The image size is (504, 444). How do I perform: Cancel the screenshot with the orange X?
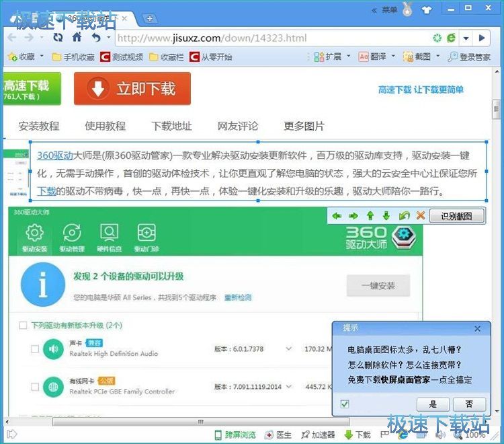coord(421,215)
